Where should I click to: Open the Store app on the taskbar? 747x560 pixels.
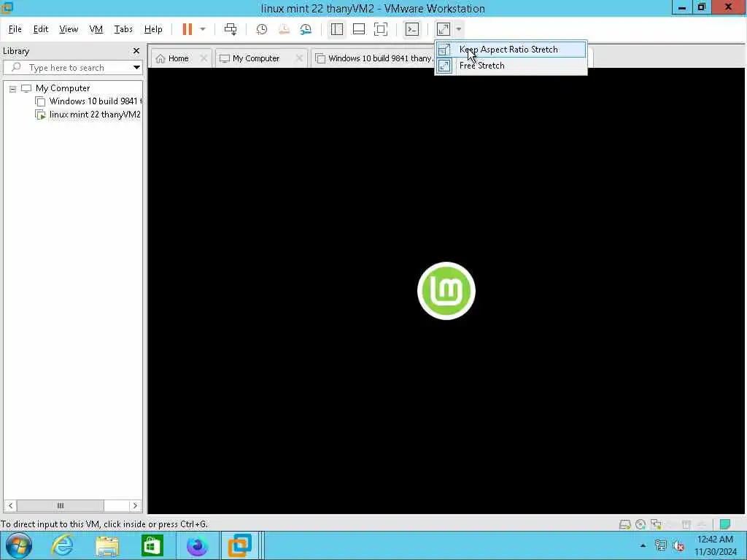tap(152, 545)
